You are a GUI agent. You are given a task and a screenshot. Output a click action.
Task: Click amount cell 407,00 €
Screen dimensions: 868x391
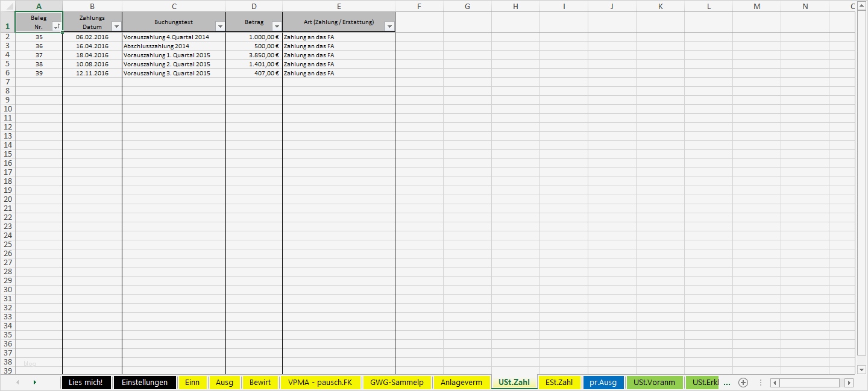tap(254, 73)
